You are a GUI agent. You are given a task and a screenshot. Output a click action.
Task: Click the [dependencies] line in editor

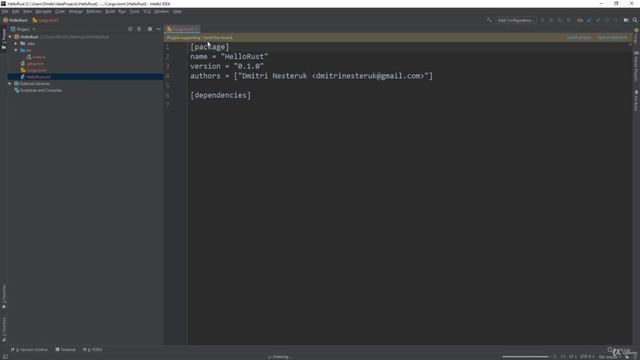(x=220, y=95)
